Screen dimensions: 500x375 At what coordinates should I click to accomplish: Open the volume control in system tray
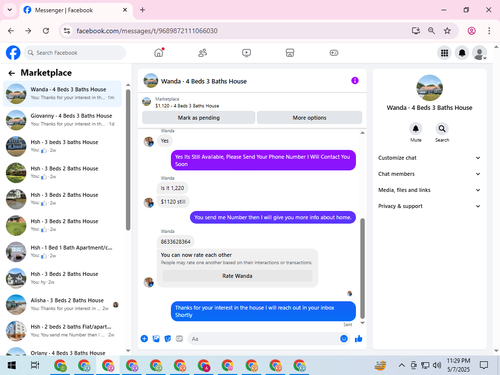click(437, 365)
